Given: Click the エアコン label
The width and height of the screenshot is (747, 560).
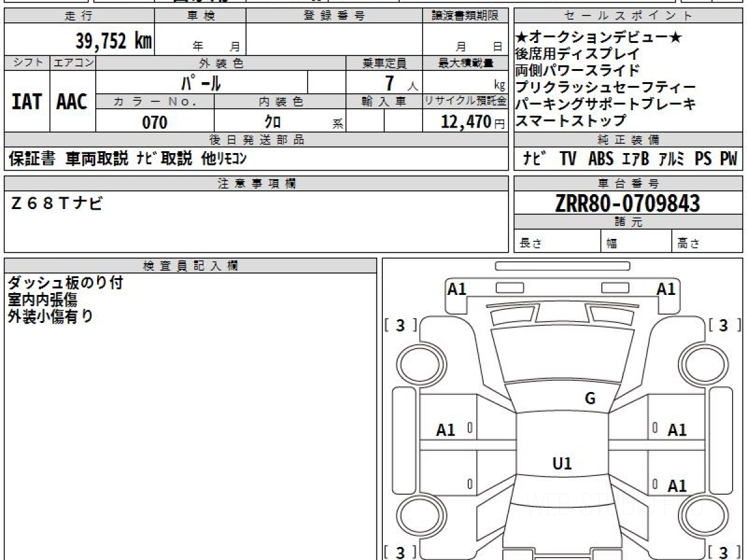Looking at the screenshot, I should 73,63.
